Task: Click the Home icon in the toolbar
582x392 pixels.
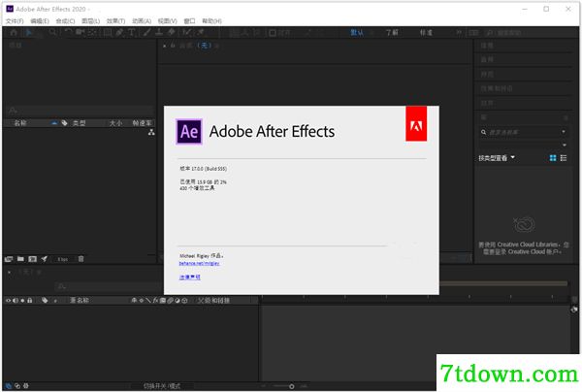Action: [14, 33]
